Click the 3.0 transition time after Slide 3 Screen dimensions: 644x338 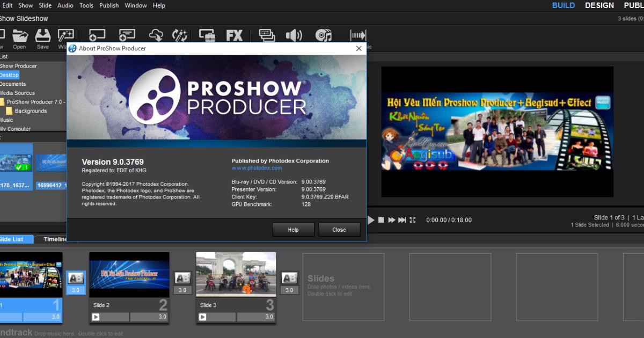289,290
